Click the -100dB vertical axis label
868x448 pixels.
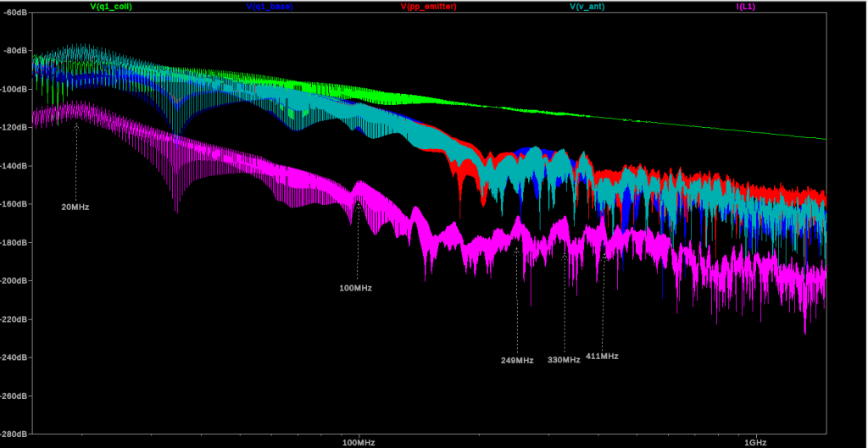point(14,89)
